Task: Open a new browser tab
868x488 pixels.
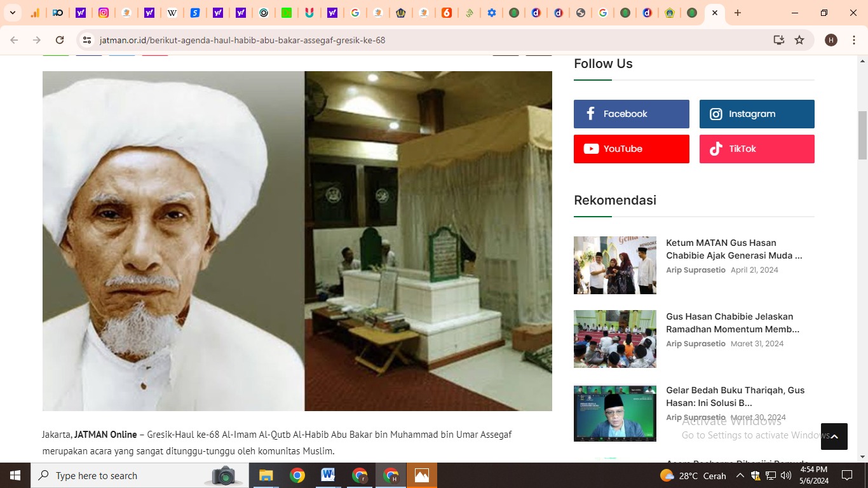Action: (x=737, y=13)
